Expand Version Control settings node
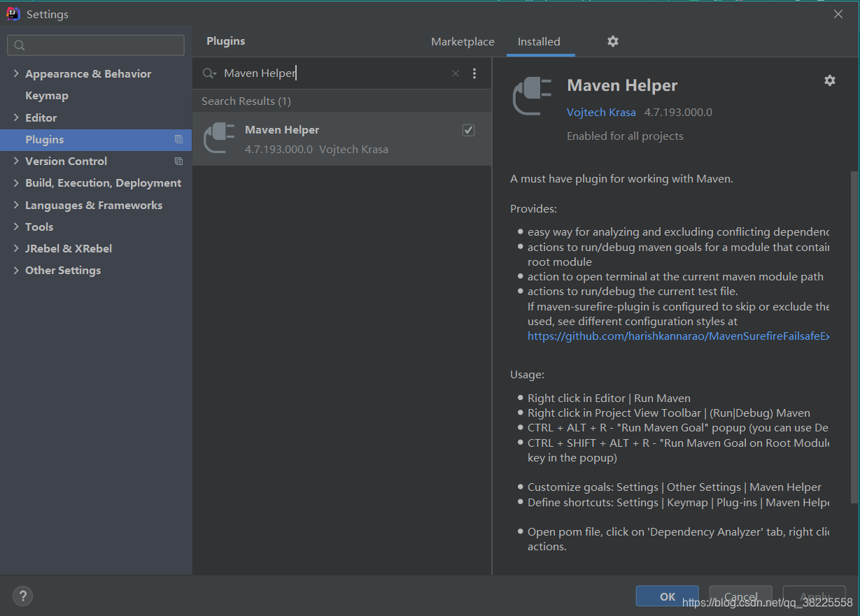 (x=16, y=161)
